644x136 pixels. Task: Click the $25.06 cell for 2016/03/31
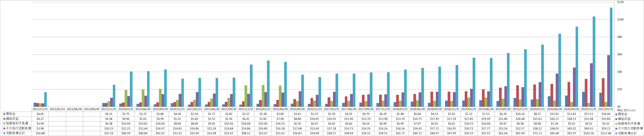(x=263, y=123)
